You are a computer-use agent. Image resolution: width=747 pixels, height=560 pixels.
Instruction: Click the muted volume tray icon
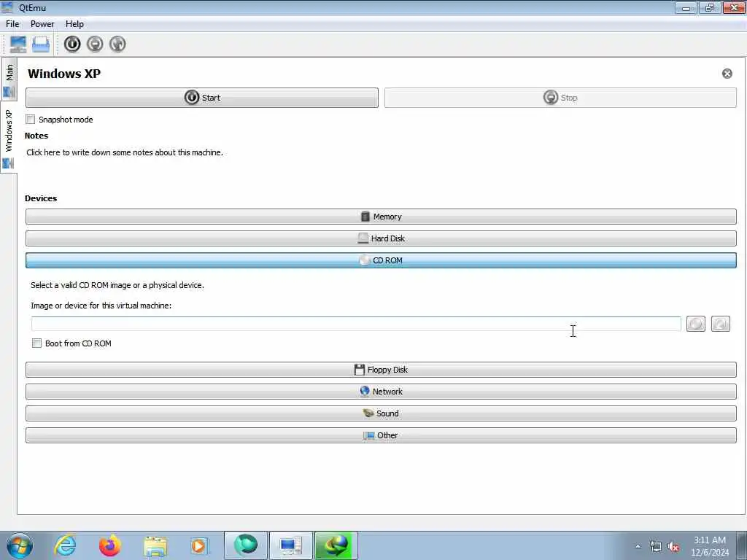[673, 547]
